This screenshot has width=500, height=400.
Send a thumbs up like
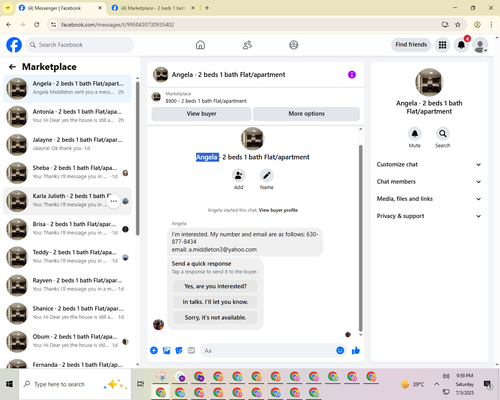[356, 350]
